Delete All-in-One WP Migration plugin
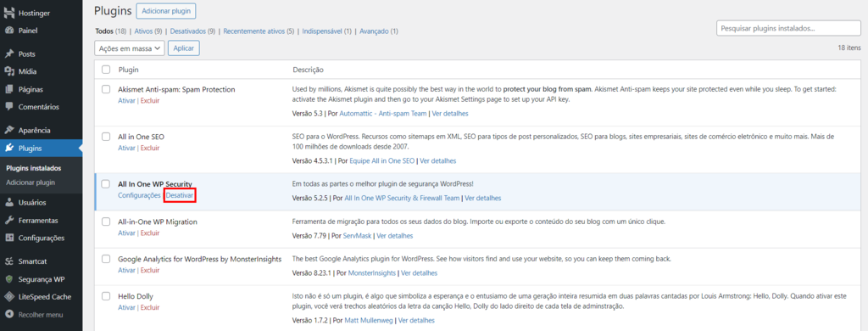This screenshot has height=331, width=868. [149, 233]
